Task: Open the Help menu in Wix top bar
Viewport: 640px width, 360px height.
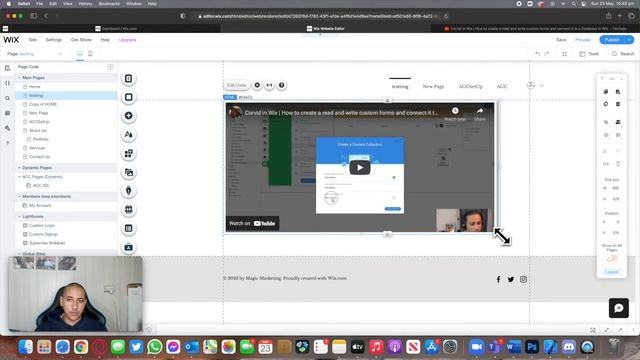Action: coord(105,40)
